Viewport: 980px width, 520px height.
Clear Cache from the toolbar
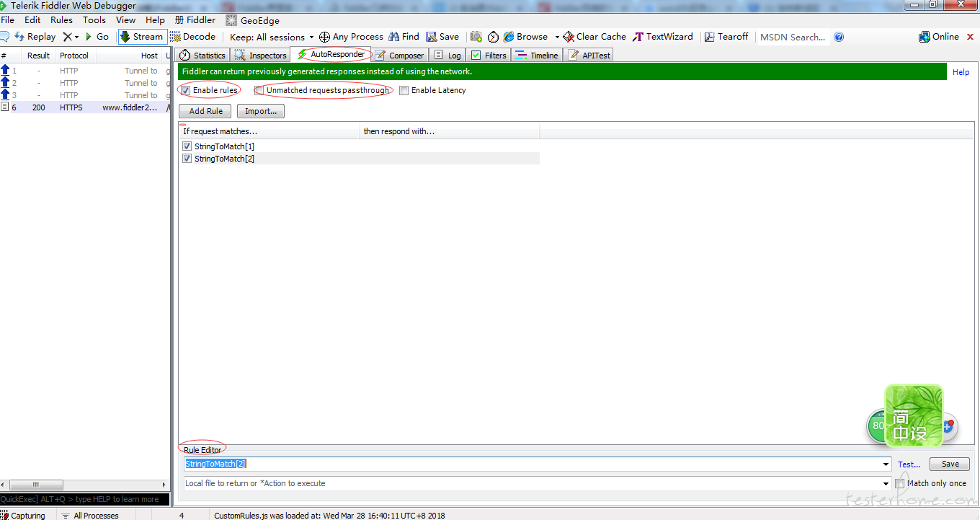click(x=594, y=37)
